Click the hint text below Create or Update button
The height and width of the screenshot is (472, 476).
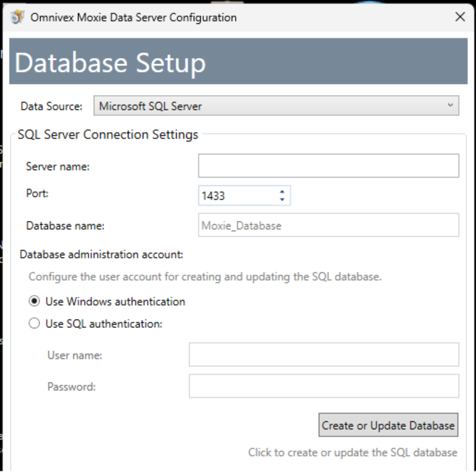pyautogui.click(x=353, y=452)
